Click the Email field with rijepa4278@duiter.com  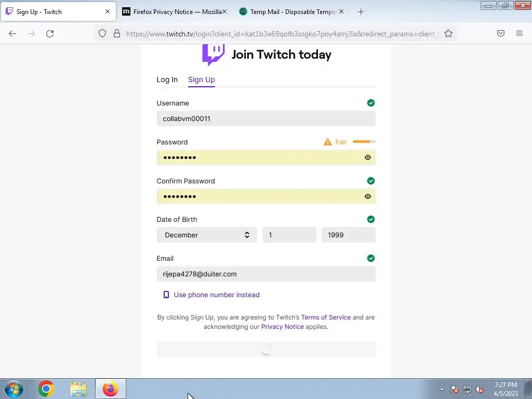coord(266,274)
